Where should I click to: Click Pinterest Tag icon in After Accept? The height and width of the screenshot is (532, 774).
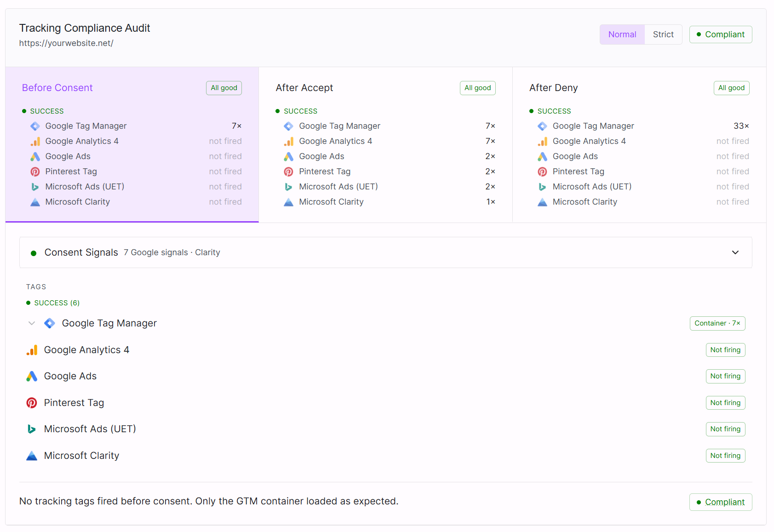point(288,172)
